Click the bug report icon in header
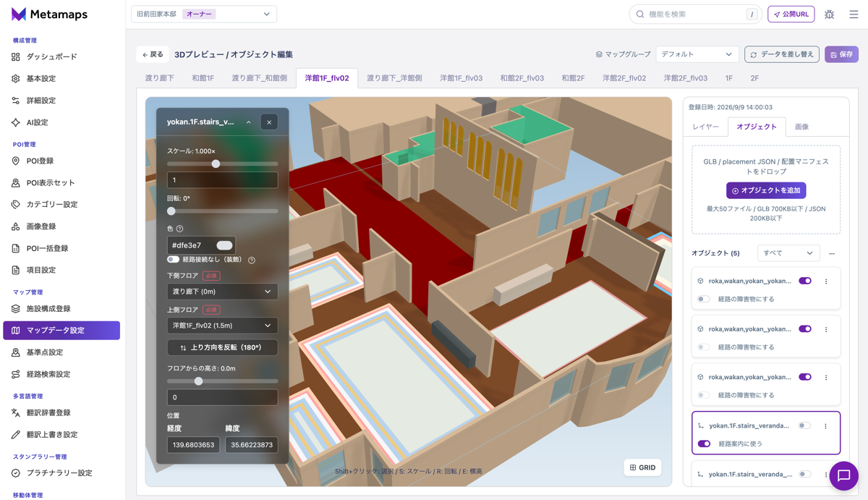 click(830, 14)
